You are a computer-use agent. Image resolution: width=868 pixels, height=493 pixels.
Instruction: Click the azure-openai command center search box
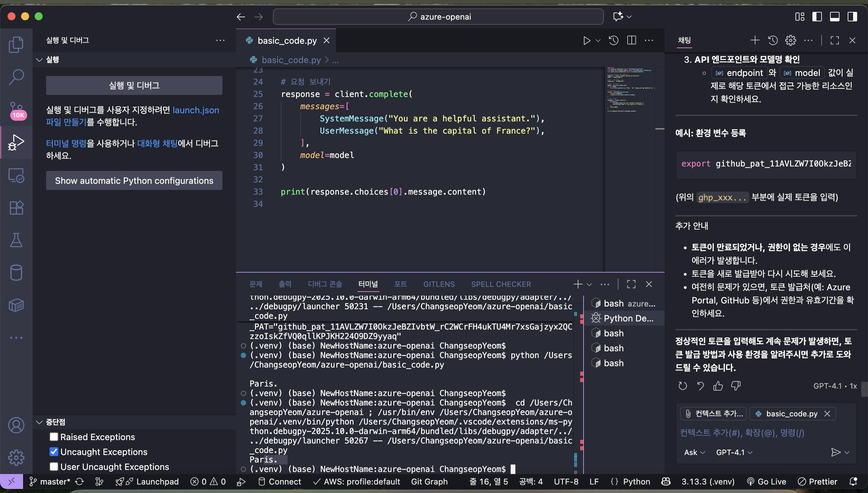click(438, 17)
